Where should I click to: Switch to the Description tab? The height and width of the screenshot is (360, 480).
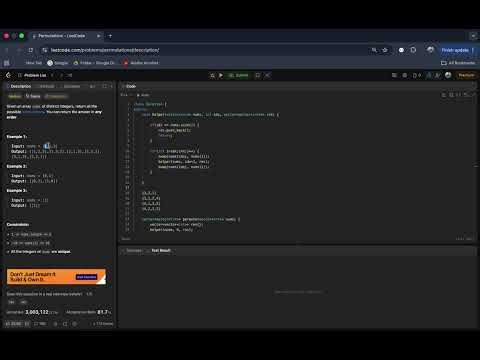pyautogui.click(x=19, y=86)
